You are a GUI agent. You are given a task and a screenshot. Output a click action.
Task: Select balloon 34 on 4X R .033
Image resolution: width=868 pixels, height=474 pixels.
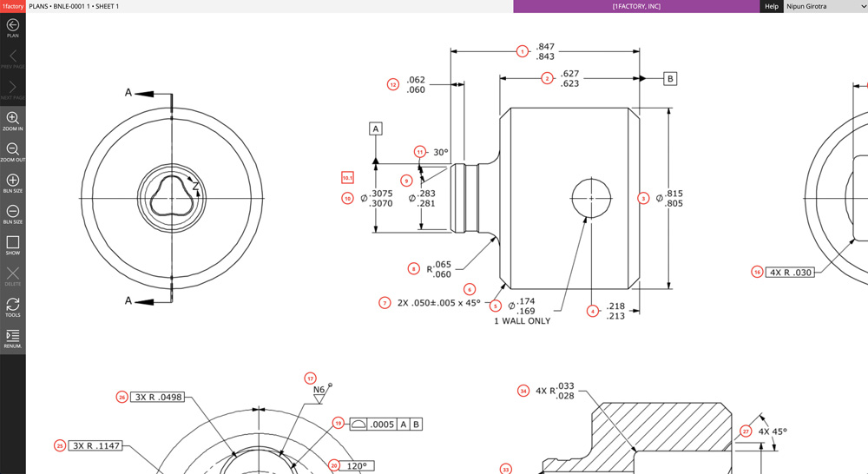[523, 391]
